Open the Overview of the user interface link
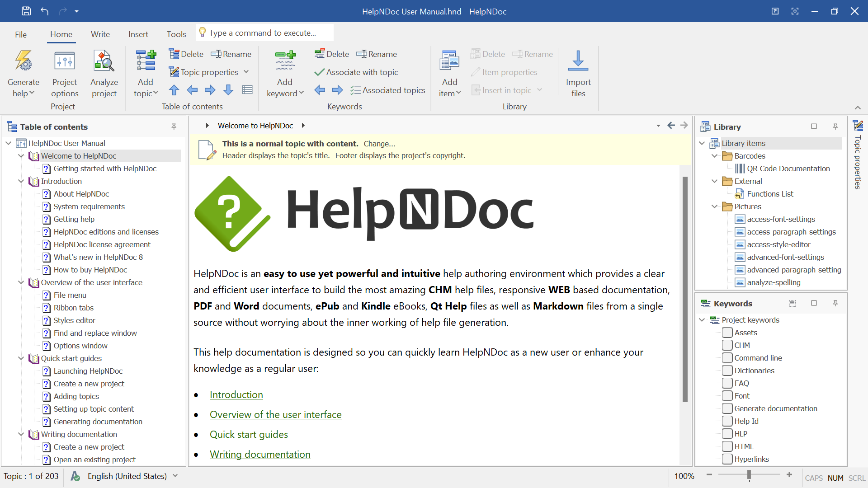Viewport: 868px width, 488px height. pyautogui.click(x=275, y=414)
